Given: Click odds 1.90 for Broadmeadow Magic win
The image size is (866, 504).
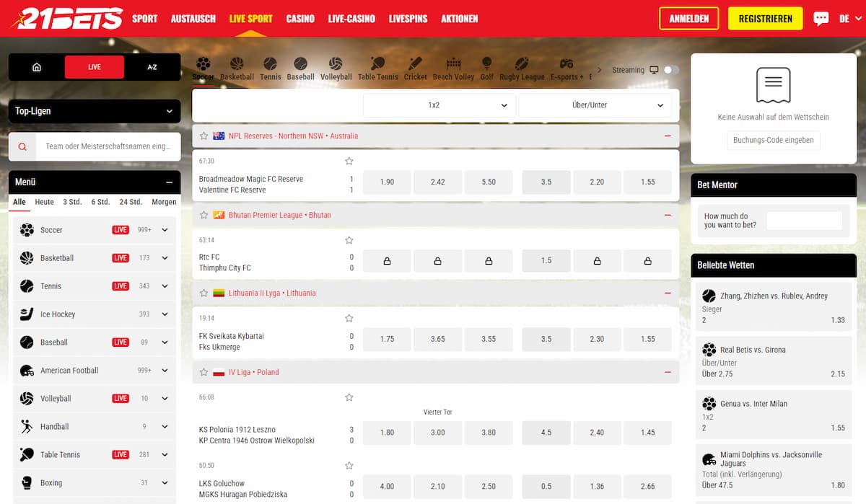Looking at the screenshot, I should pos(387,182).
